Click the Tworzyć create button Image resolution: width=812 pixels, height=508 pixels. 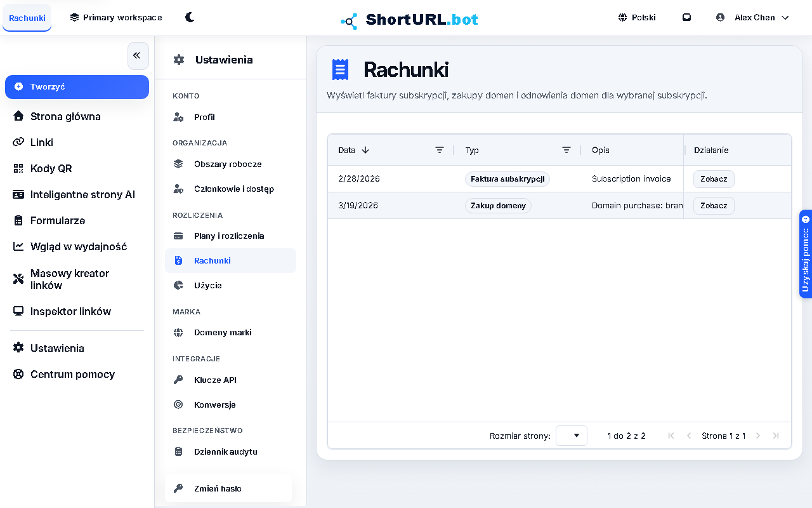point(77,87)
